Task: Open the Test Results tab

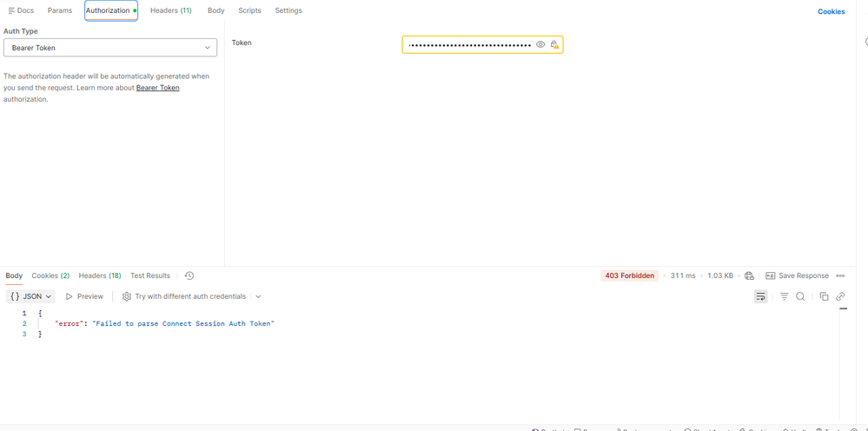Action: 150,275
